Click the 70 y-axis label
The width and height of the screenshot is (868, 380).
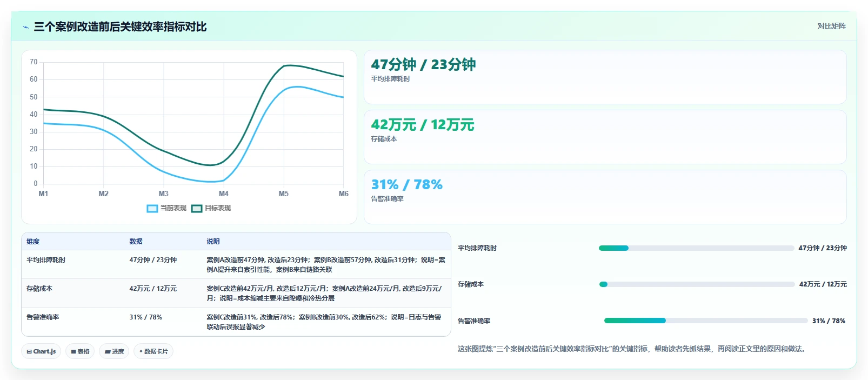[34, 62]
